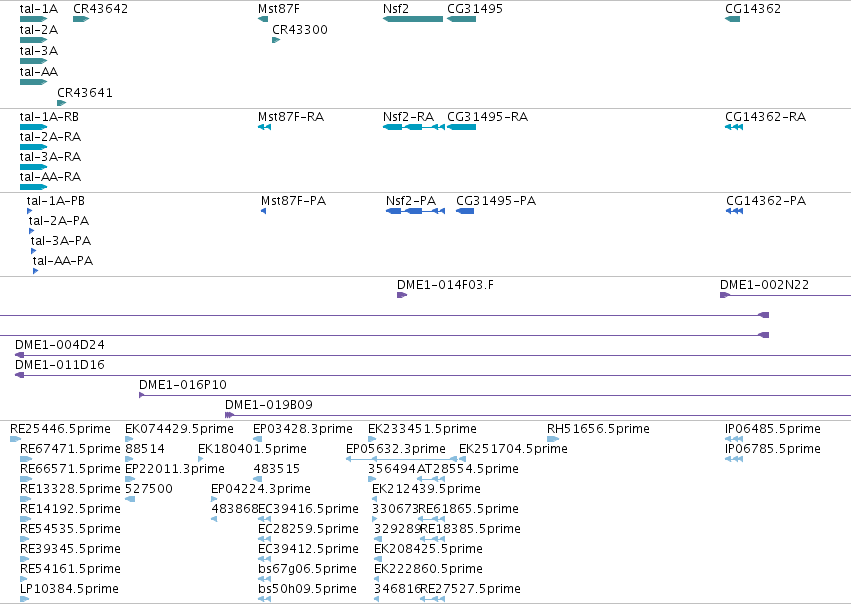The height and width of the screenshot is (604, 851).
Task: Click EST LP10384.5prime
Action: coord(69,589)
